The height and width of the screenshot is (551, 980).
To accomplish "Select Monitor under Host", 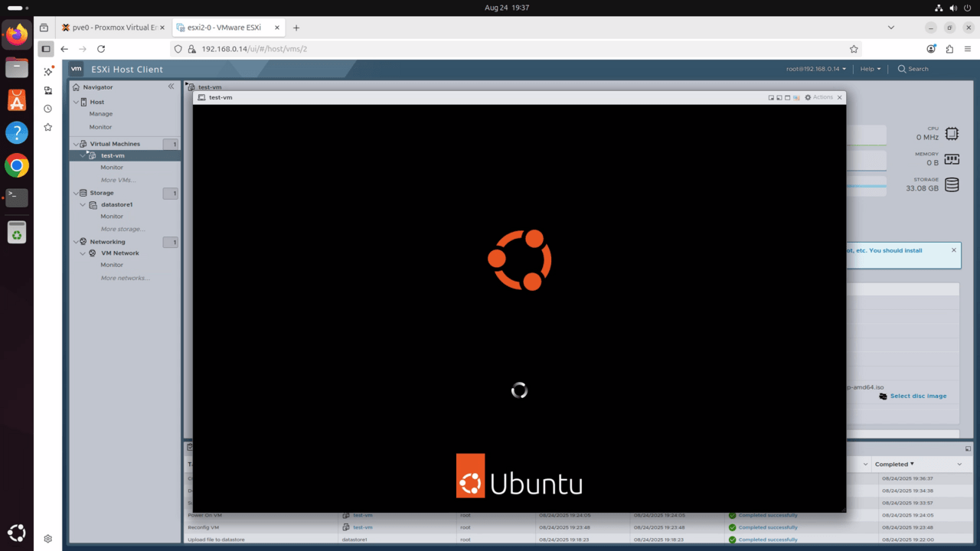I will coord(100,127).
